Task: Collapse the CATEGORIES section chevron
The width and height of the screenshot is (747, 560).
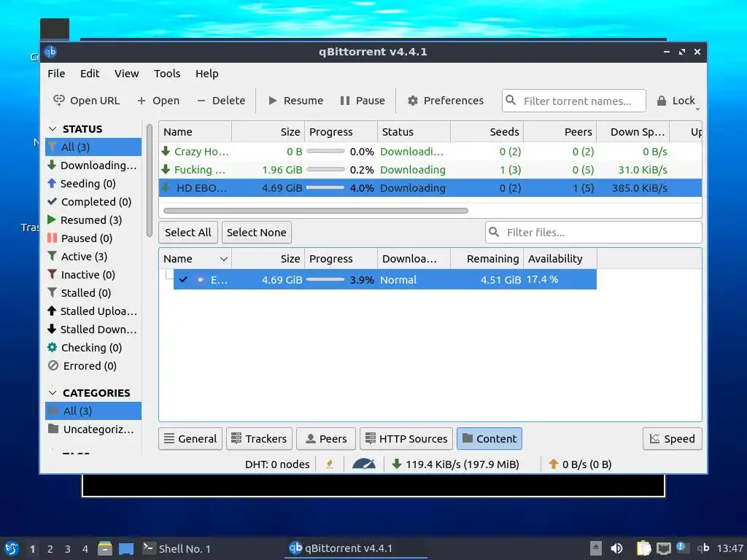Action: 53,393
